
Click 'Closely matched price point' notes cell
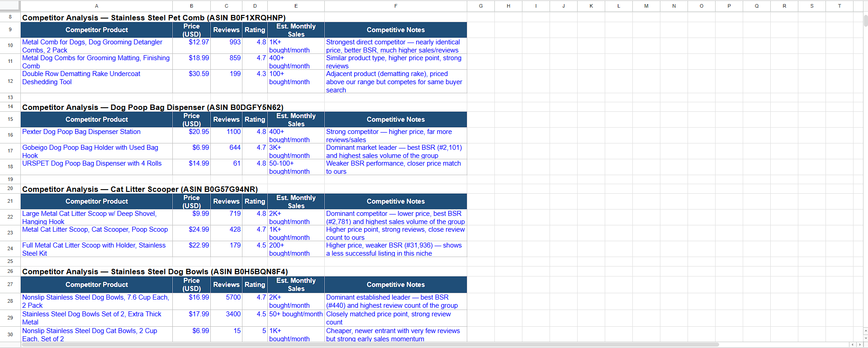(395, 318)
